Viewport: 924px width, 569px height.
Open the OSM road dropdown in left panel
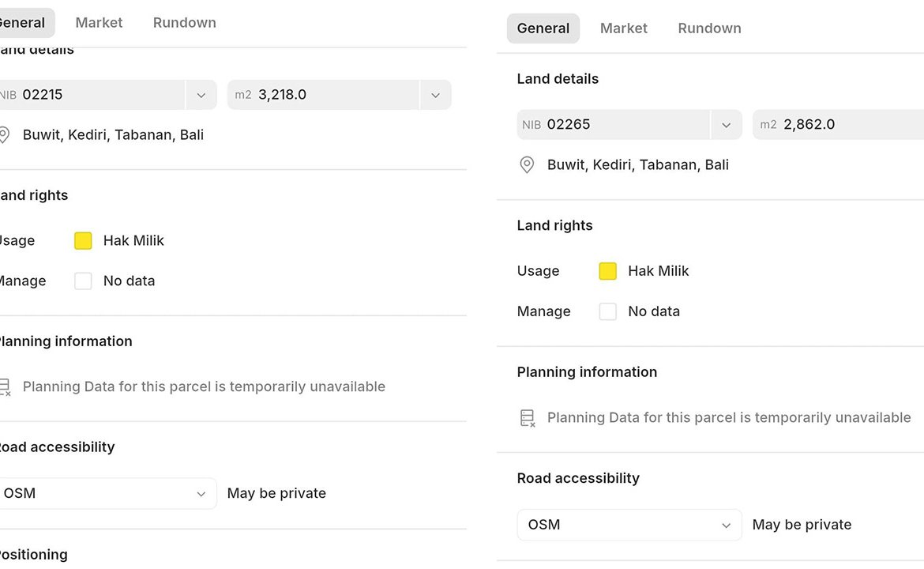pos(107,493)
